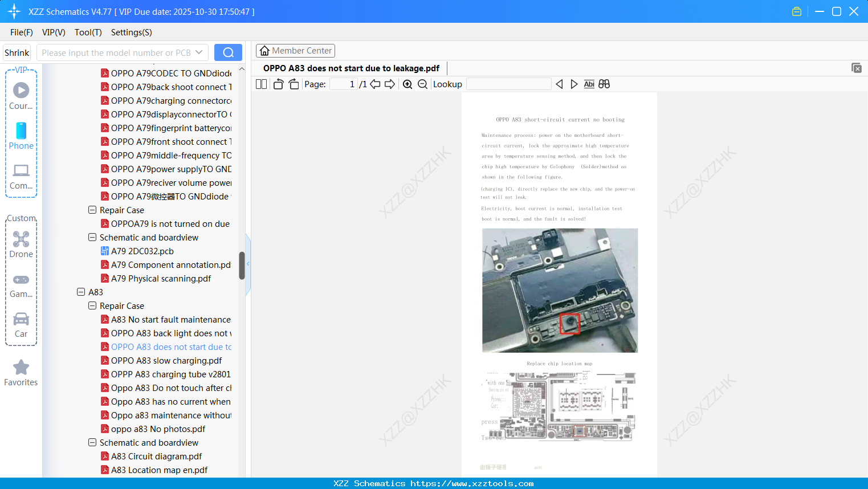Click the Shrink button
Screen dimensions: 868x489
[17, 52]
